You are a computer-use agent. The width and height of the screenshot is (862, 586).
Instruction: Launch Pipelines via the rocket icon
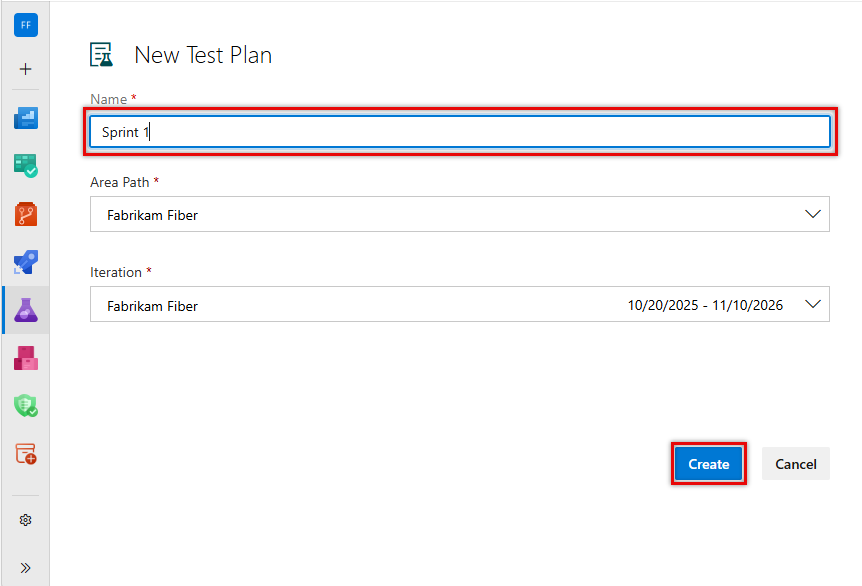(x=25, y=261)
